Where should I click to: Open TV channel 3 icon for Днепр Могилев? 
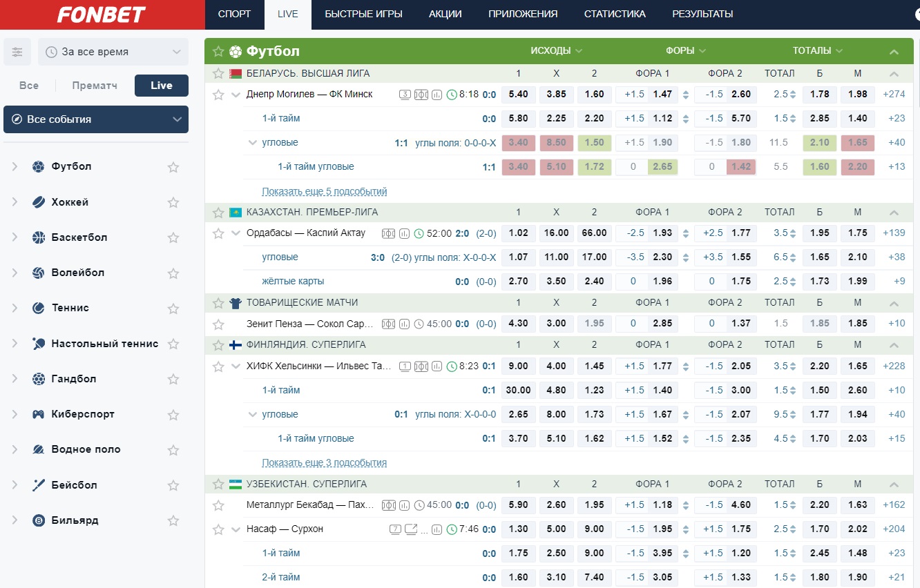pyautogui.click(x=405, y=95)
